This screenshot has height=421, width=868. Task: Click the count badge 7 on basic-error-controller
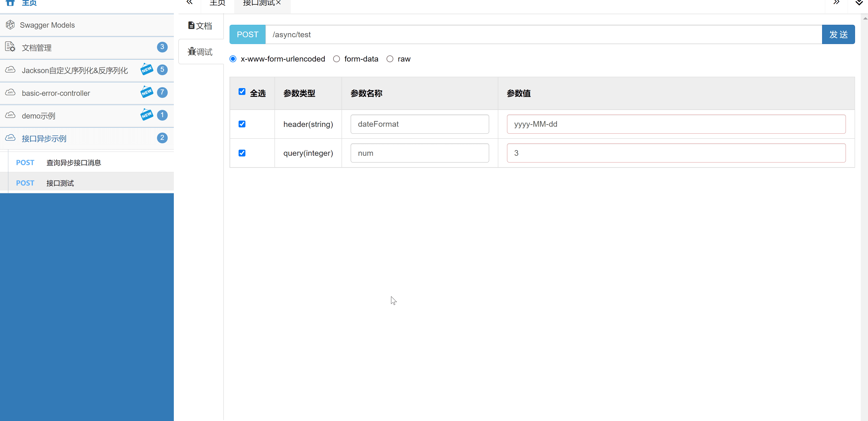(162, 92)
